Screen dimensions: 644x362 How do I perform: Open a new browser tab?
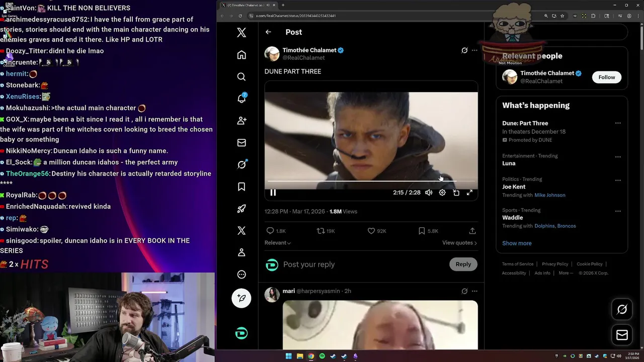pyautogui.click(x=283, y=5)
